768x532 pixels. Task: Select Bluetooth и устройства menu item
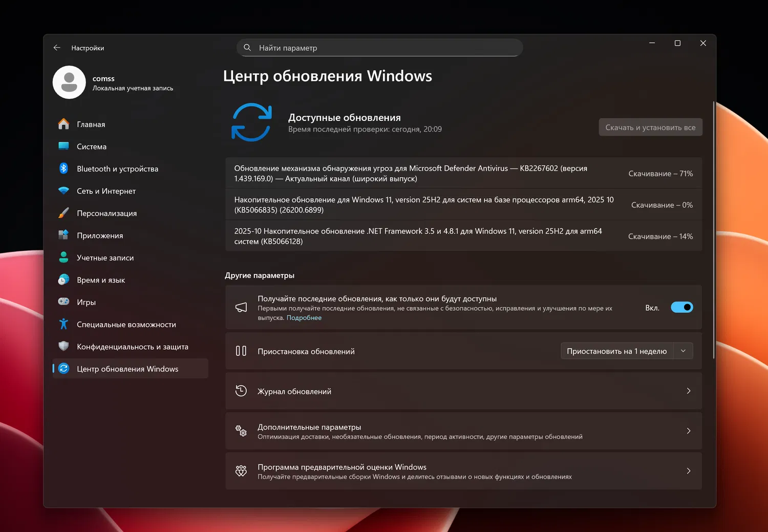[131, 168]
